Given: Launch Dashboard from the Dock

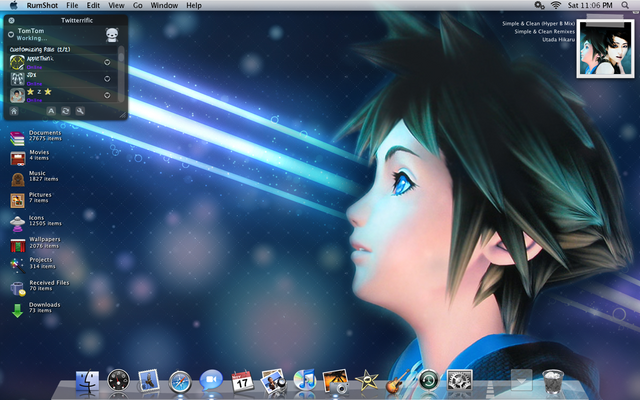Looking at the screenshot, I should pyautogui.click(x=118, y=380).
